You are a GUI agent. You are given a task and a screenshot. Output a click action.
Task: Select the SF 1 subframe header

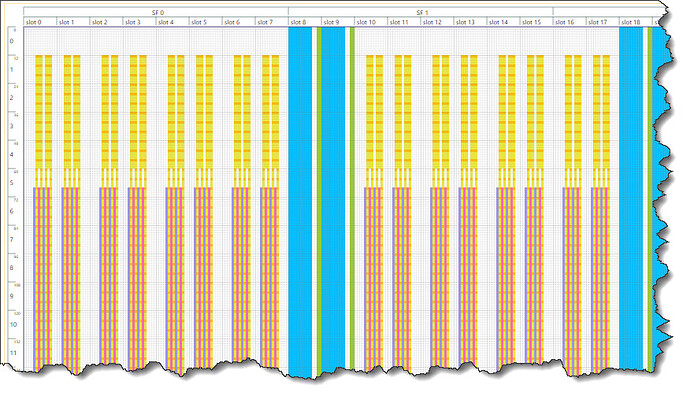pyautogui.click(x=421, y=12)
